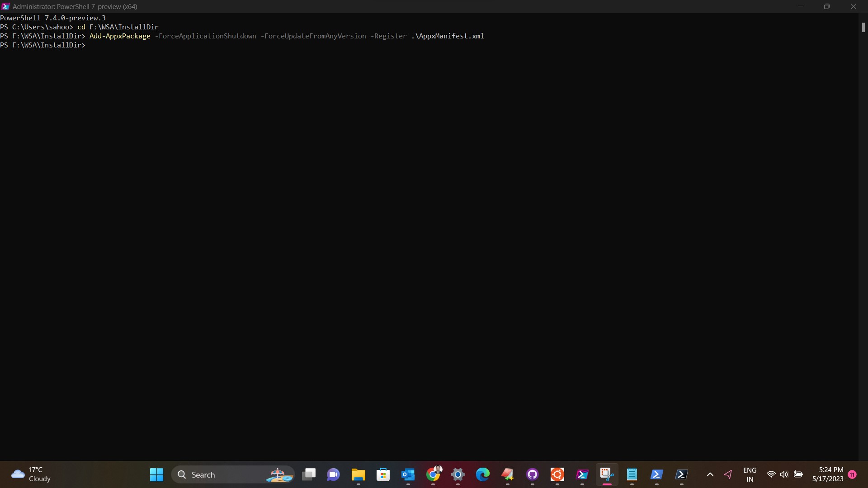
Task: Open Microsoft Edge
Action: [x=483, y=475]
